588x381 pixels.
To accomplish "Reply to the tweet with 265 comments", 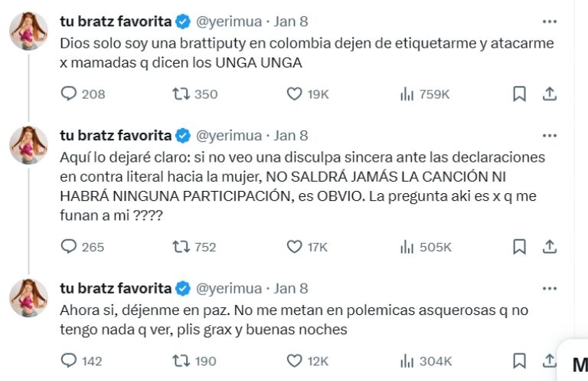I will [69, 247].
